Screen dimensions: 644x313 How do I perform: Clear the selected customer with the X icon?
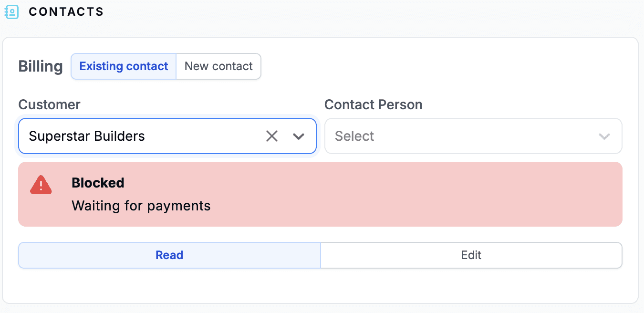coord(272,136)
